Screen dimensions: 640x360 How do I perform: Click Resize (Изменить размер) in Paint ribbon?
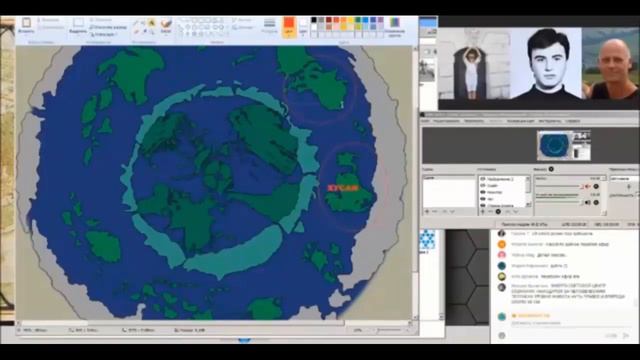point(108,27)
